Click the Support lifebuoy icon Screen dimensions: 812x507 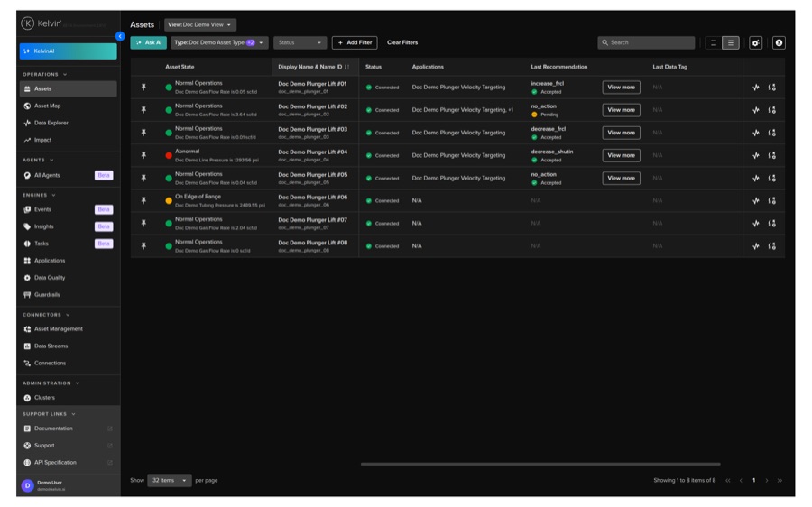coord(27,446)
